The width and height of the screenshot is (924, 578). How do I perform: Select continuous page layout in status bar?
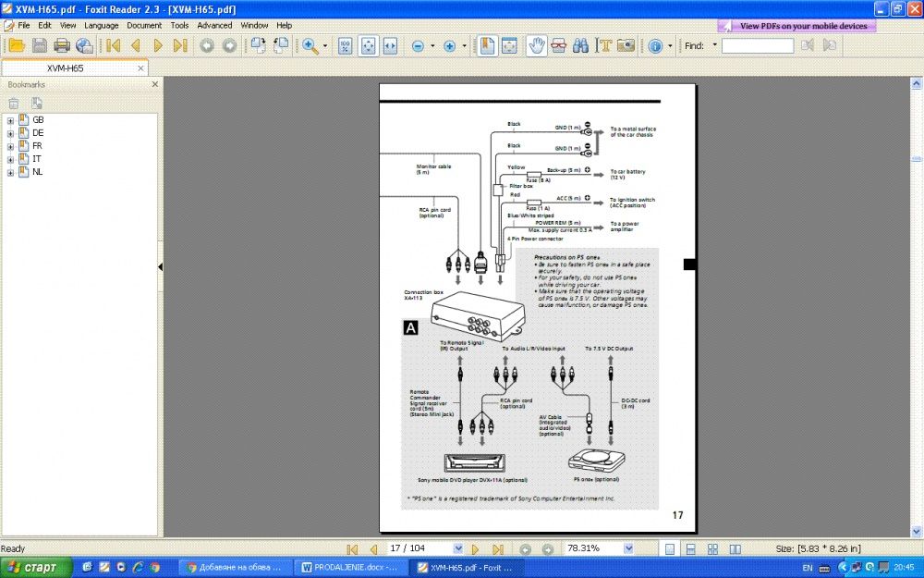(x=690, y=549)
